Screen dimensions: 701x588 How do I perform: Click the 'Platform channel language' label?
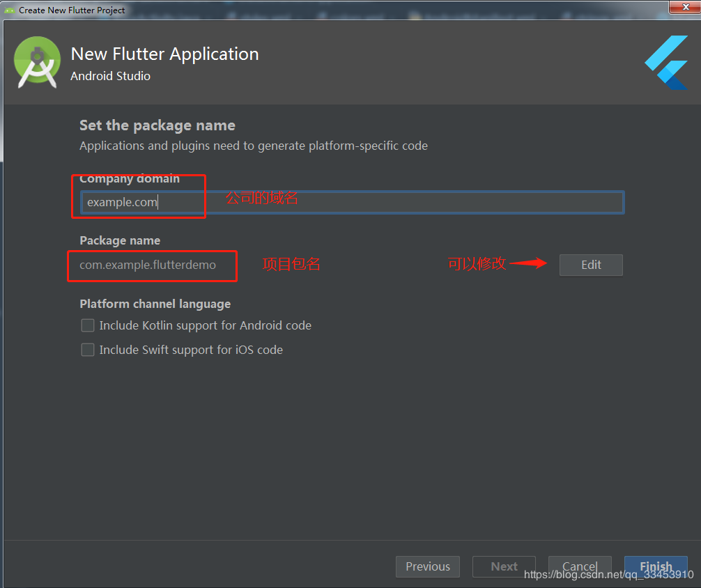155,304
